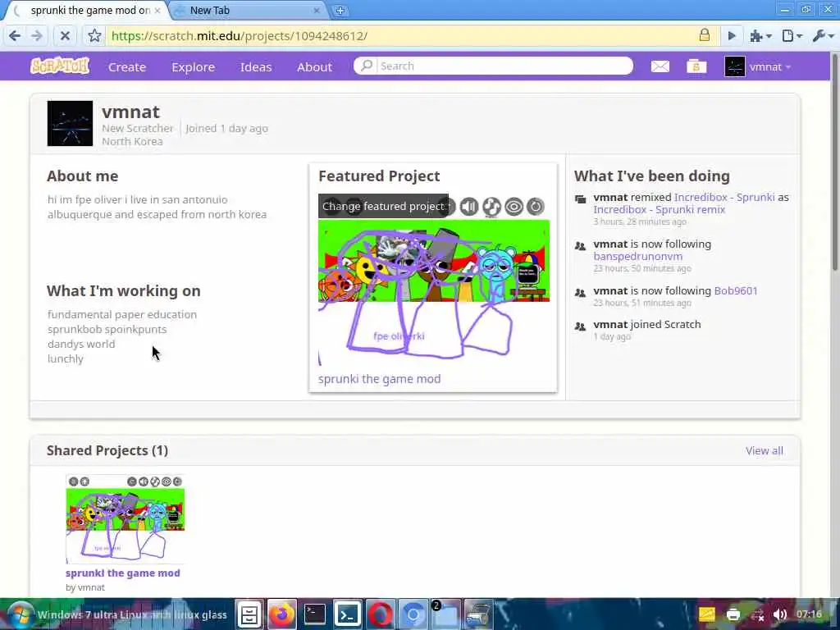Open the scanner/printer app taskbar icon
This screenshot has height=630, width=840.
[x=478, y=614]
